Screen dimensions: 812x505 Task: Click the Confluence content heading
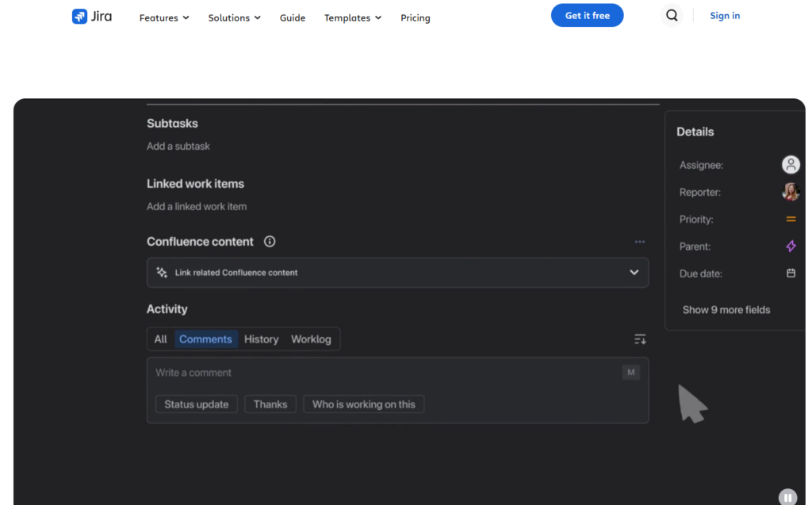(x=200, y=241)
